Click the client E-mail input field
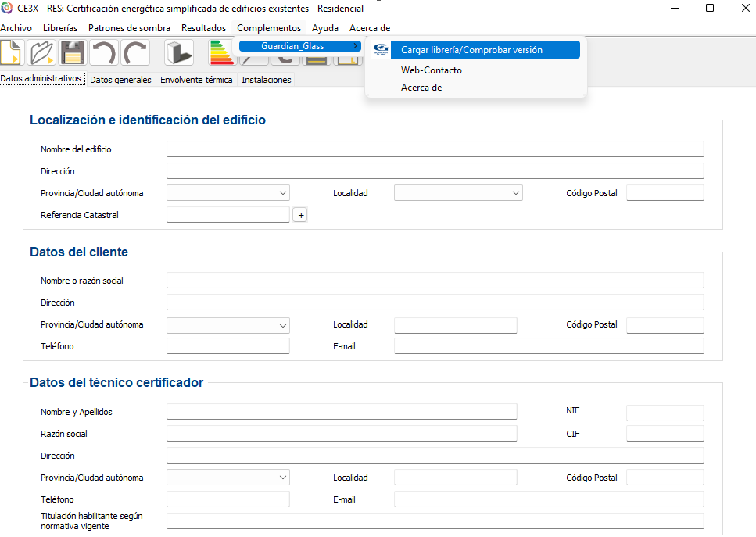The width and height of the screenshot is (756, 537). [x=549, y=346]
